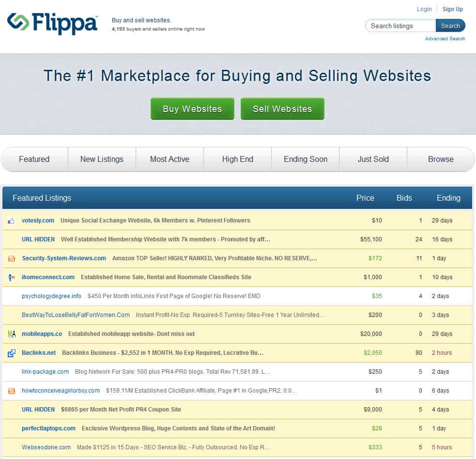
Task: Click the arrow icon beside Baclinks.net
Action: [12, 353]
